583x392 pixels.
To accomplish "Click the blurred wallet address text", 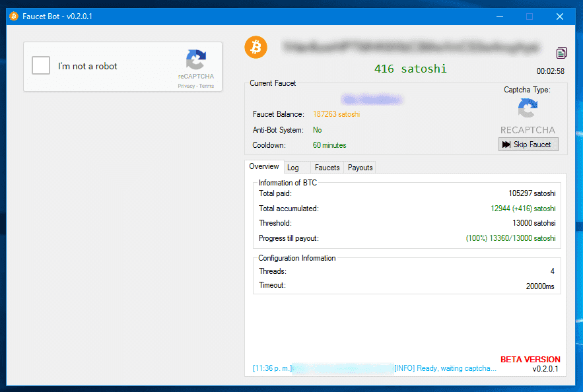I will (411, 47).
